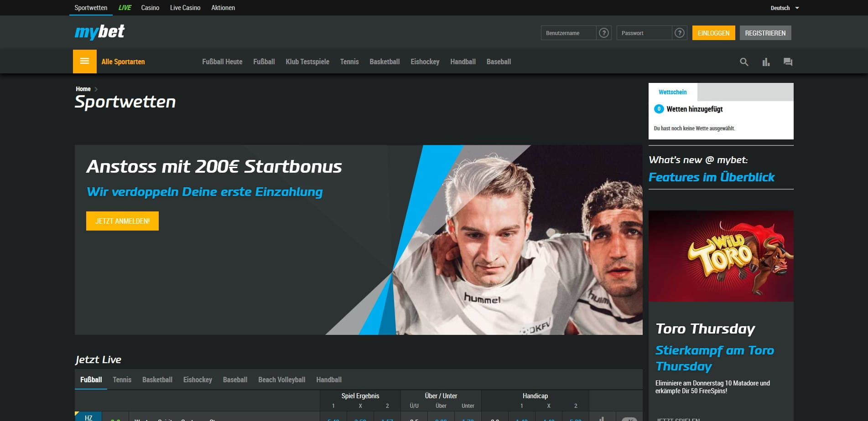Select Beach Volleyball tab under Jetzt Live

click(x=281, y=380)
